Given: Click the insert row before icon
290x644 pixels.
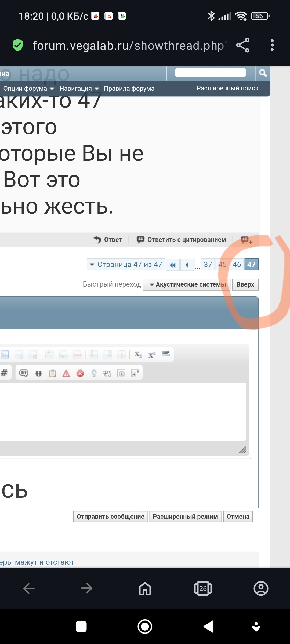Looking at the screenshot, I should coord(49,354).
